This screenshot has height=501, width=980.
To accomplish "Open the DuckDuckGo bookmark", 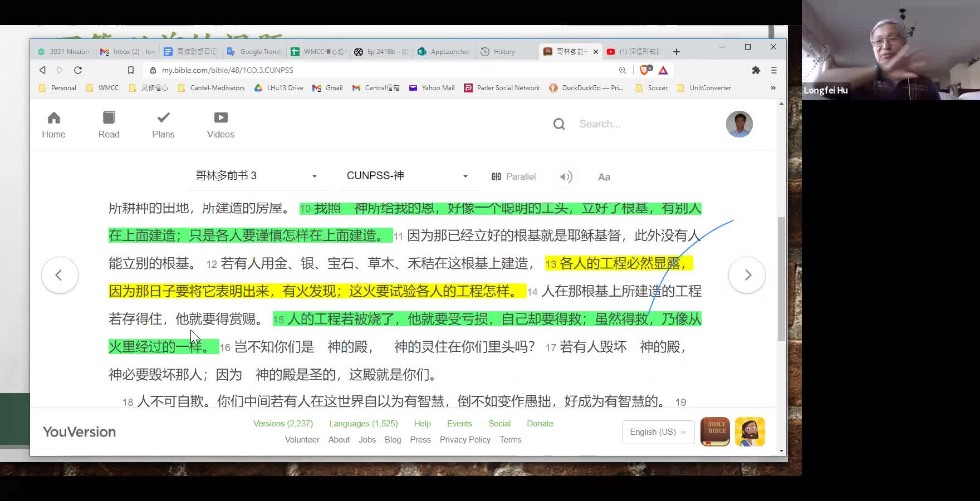I will pyautogui.click(x=586, y=88).
